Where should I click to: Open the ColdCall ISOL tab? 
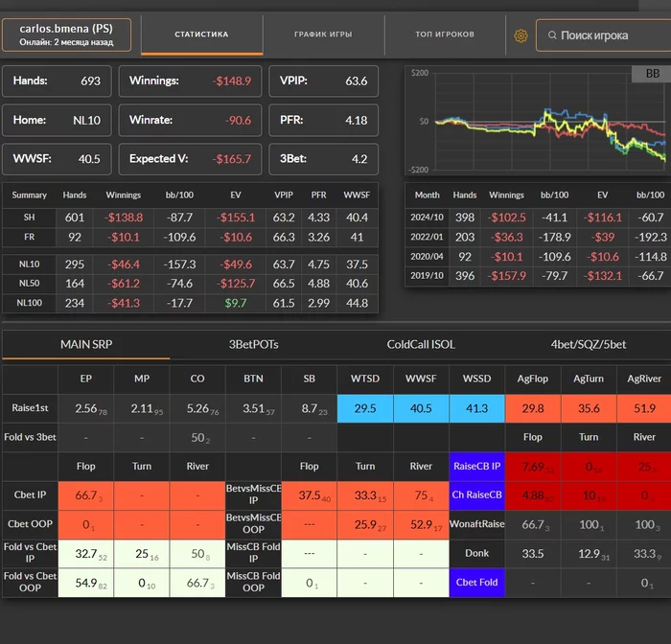pos(422,343)
